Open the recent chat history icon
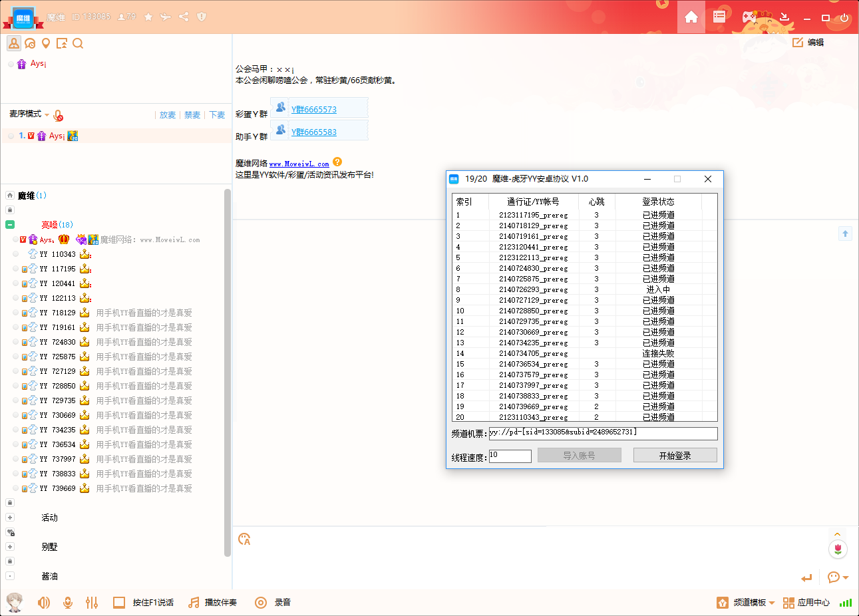Viewport: 859px width, 616px height. pos(30,44)
